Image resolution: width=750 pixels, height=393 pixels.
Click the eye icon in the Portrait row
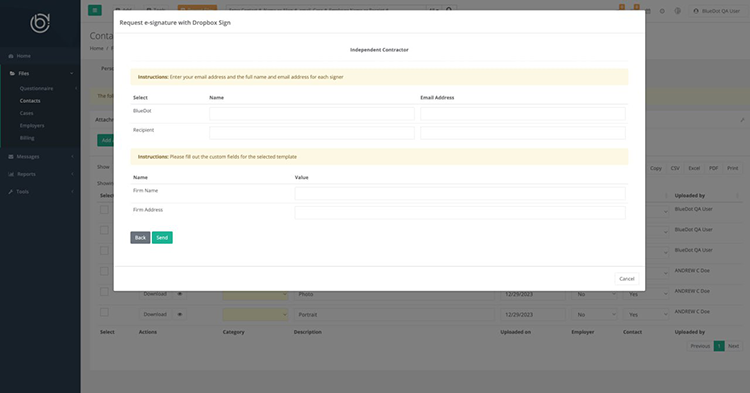click(180, 315)
